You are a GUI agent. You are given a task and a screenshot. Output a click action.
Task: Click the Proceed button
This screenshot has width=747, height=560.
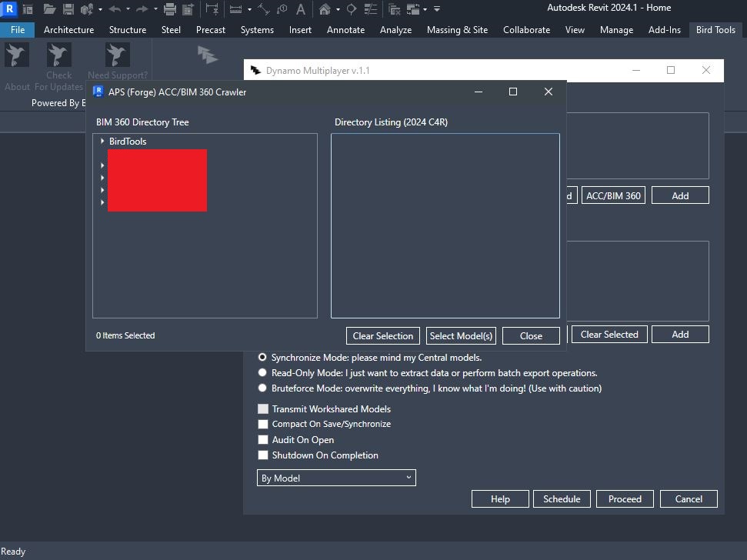coord(625,498)
